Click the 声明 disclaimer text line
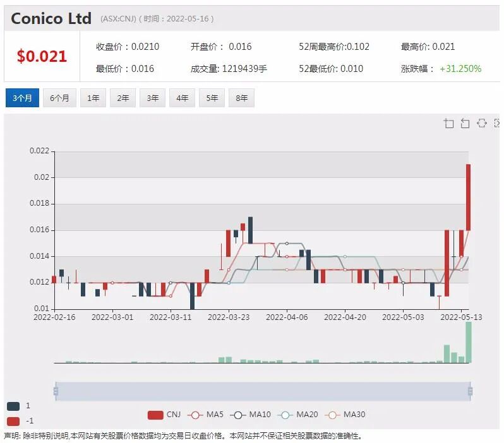This screenshot has width=504, height=443. click(183, 436)
